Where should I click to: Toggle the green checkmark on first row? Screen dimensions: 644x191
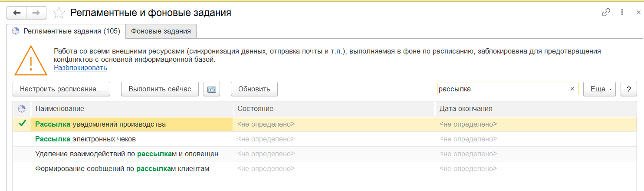(x=22, y=124)
